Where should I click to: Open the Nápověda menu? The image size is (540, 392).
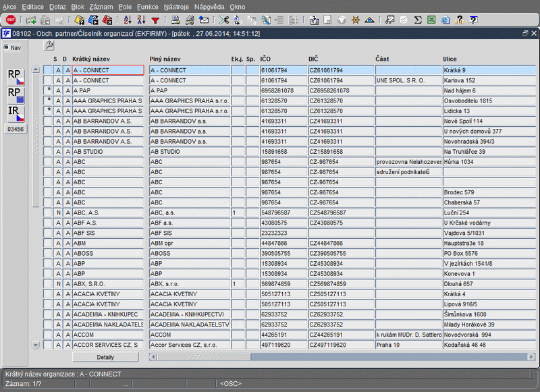(x=209, y=7)
